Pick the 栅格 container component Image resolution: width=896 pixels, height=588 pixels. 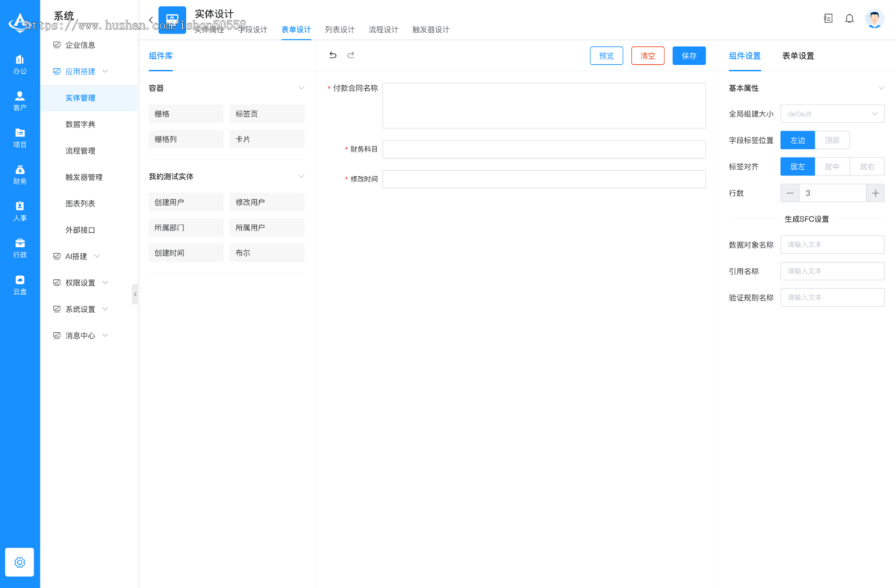pos(186,114)
